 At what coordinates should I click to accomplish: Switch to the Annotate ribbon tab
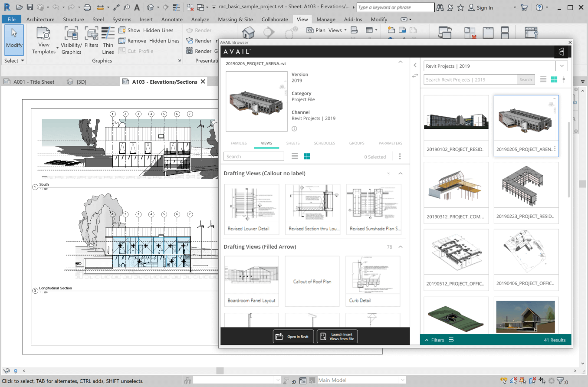pos(172,20)
